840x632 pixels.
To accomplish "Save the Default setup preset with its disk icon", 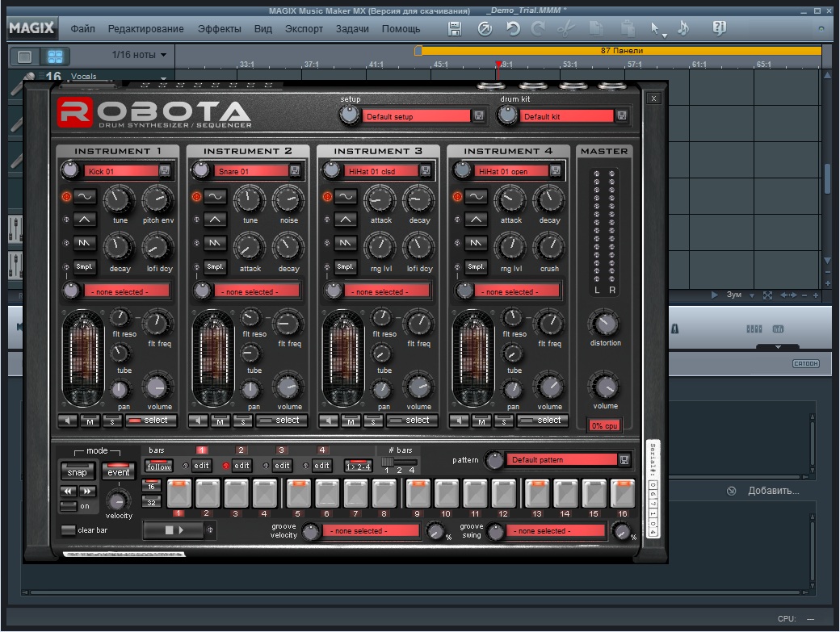I will point(479,116).
